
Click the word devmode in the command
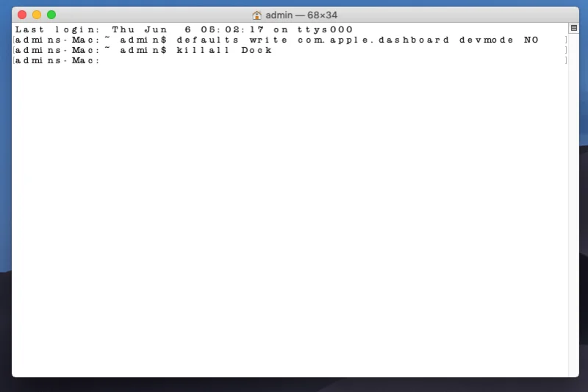(x=487, y=40)
